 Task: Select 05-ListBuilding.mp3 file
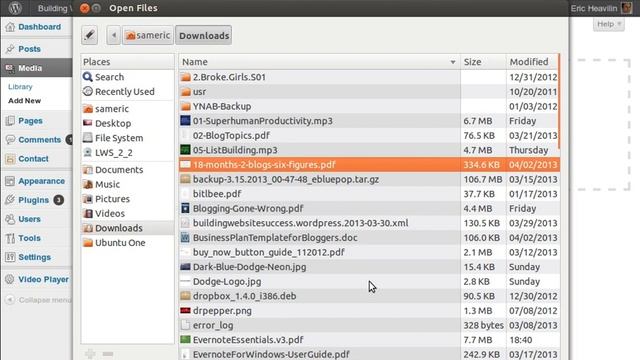(369, 150)
